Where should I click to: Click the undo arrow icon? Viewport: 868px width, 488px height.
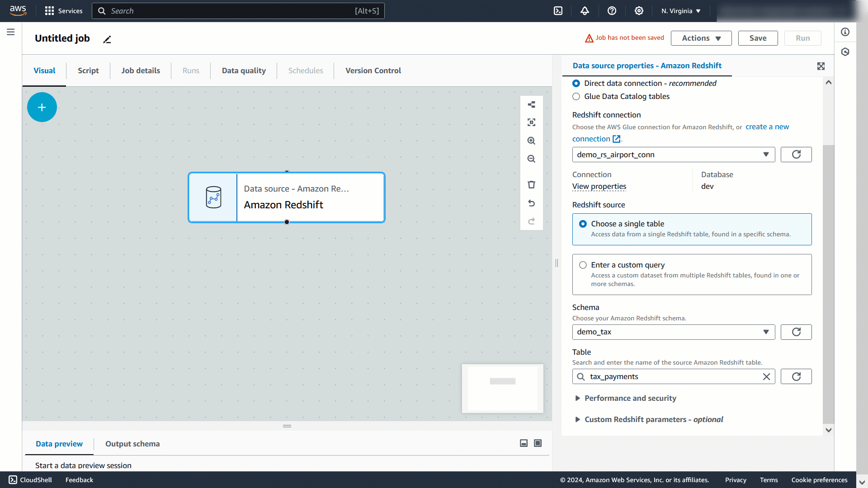coord(531,203)
